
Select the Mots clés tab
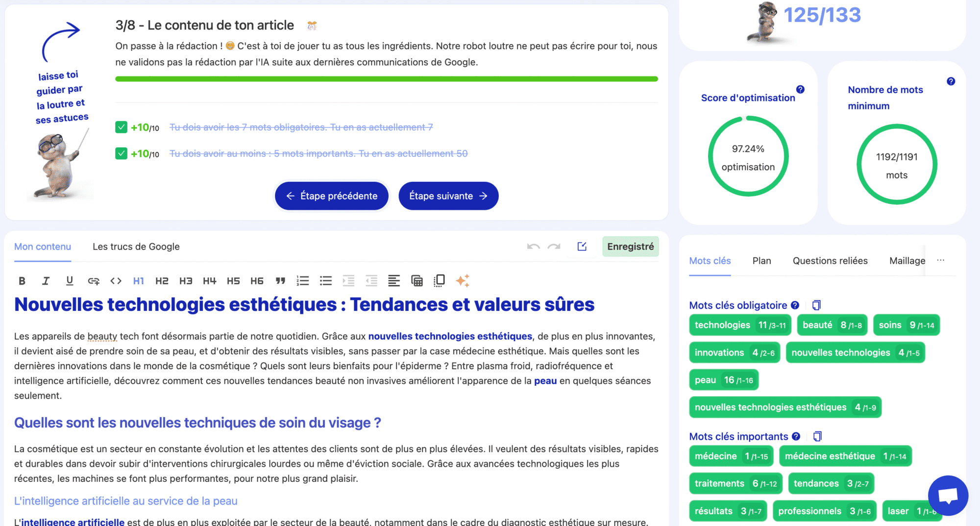710,261
